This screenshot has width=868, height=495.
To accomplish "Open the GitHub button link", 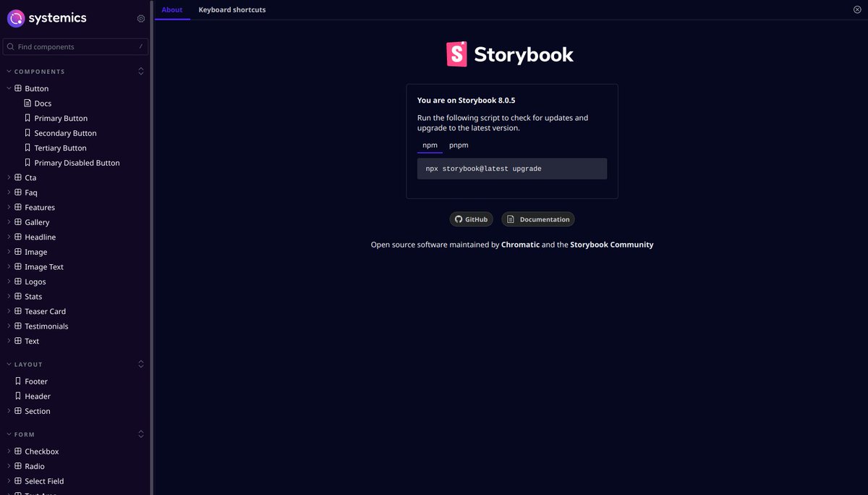I will (x=471, y=219).
